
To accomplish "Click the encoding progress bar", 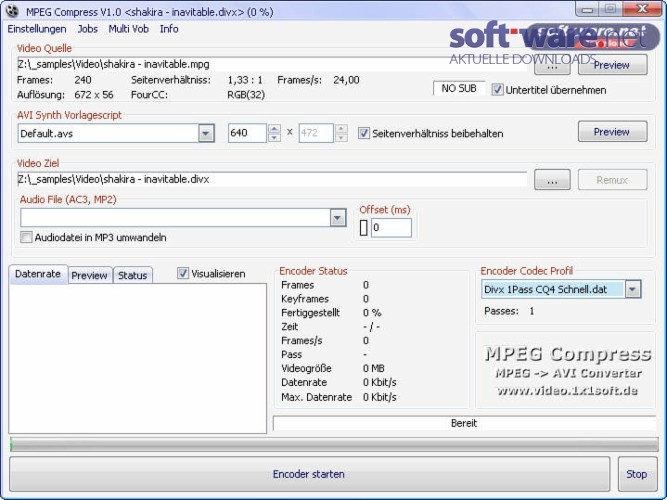I will (334, 445).
